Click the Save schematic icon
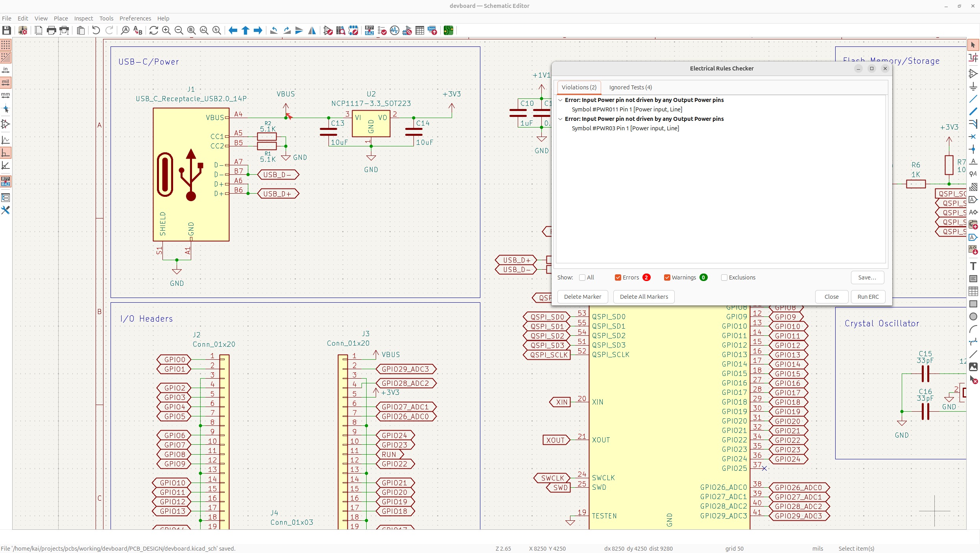Viewport: 980px width, 553px height. click(6, 30)
